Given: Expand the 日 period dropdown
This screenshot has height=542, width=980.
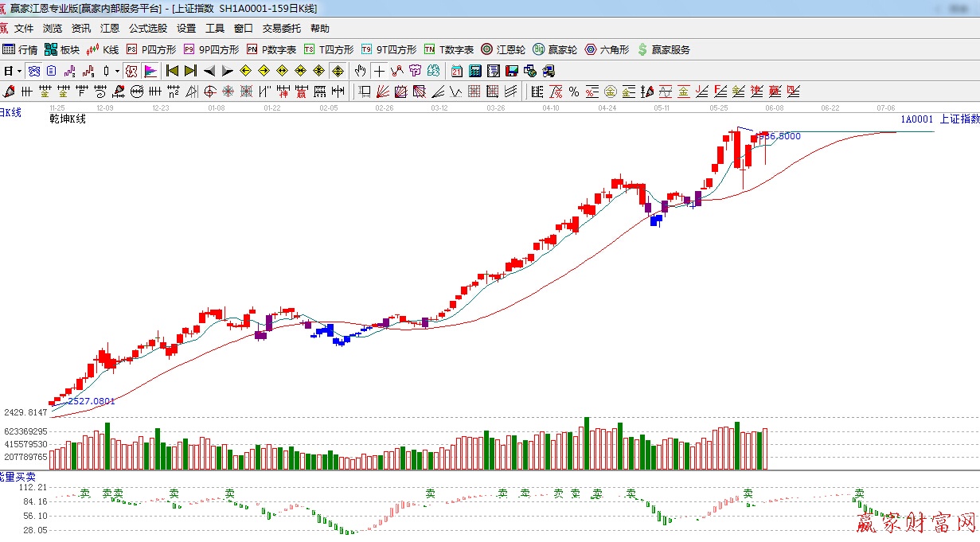Looking at the screenshot, I should [x=11, y=71].
